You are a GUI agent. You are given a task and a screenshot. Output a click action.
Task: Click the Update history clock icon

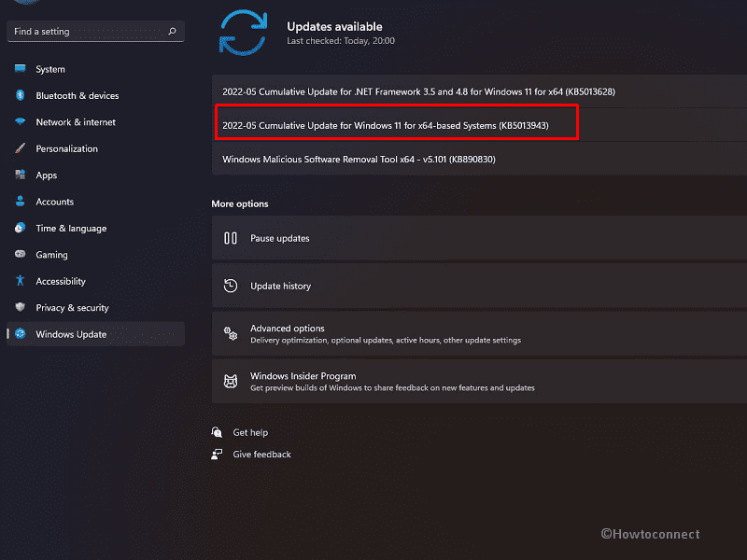pyautogui.click(x=230, y=286)
